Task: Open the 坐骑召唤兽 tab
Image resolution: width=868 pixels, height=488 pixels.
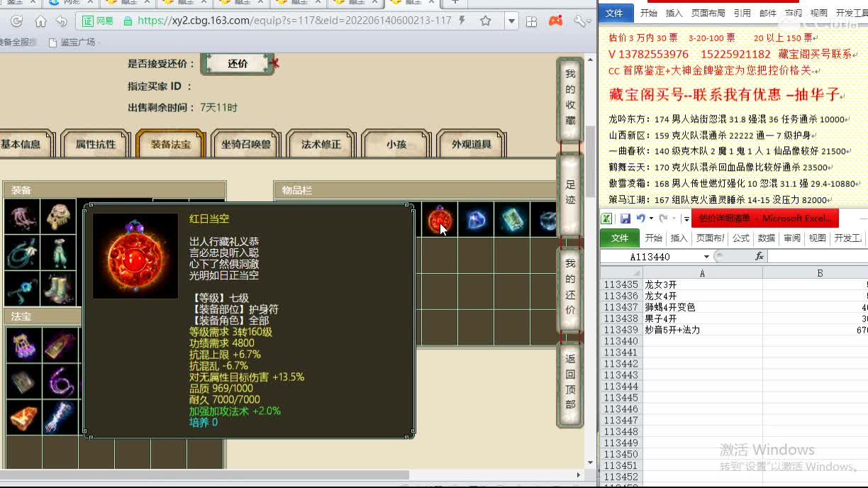Action: (246, 144)
